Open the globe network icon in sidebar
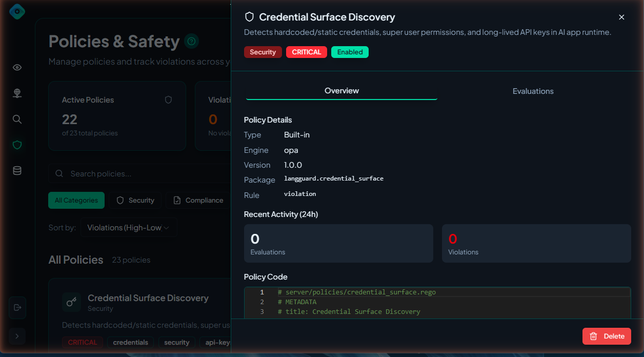This screenshot has height=357, width=644. click(17, 93)
